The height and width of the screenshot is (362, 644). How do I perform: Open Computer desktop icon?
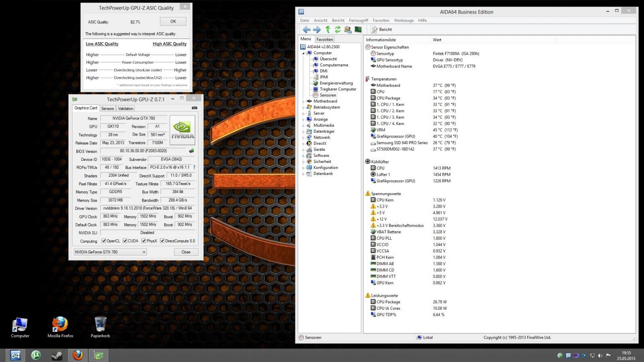(20, 327)
